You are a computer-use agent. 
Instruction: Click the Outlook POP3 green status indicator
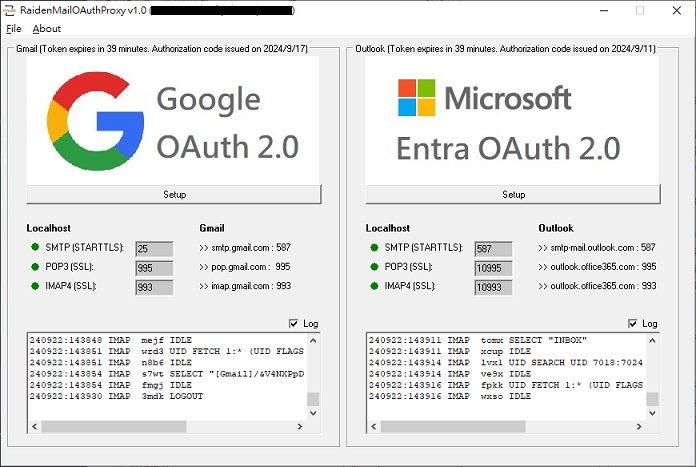(x=374, y=267)
